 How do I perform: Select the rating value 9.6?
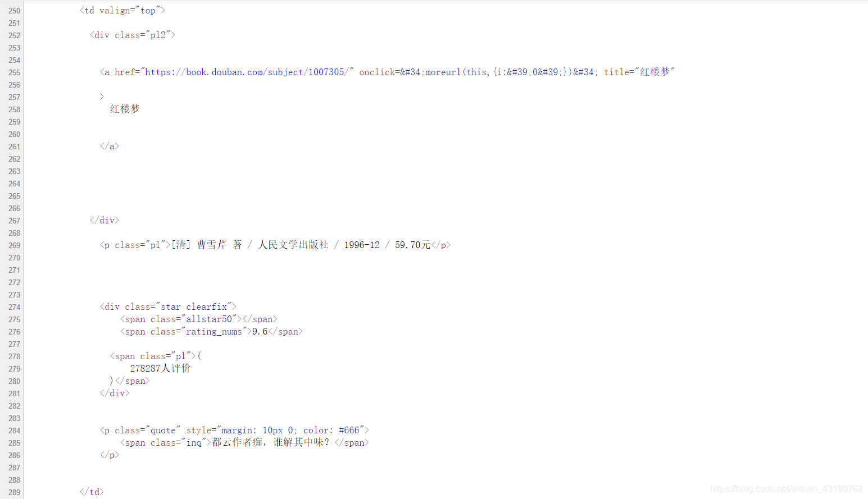click(x=260, y=332)
